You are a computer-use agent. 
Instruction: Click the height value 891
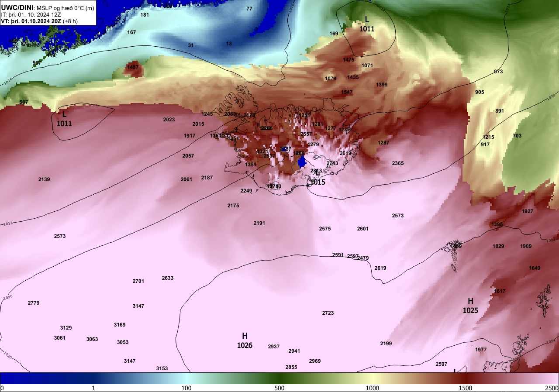[500, 111]
